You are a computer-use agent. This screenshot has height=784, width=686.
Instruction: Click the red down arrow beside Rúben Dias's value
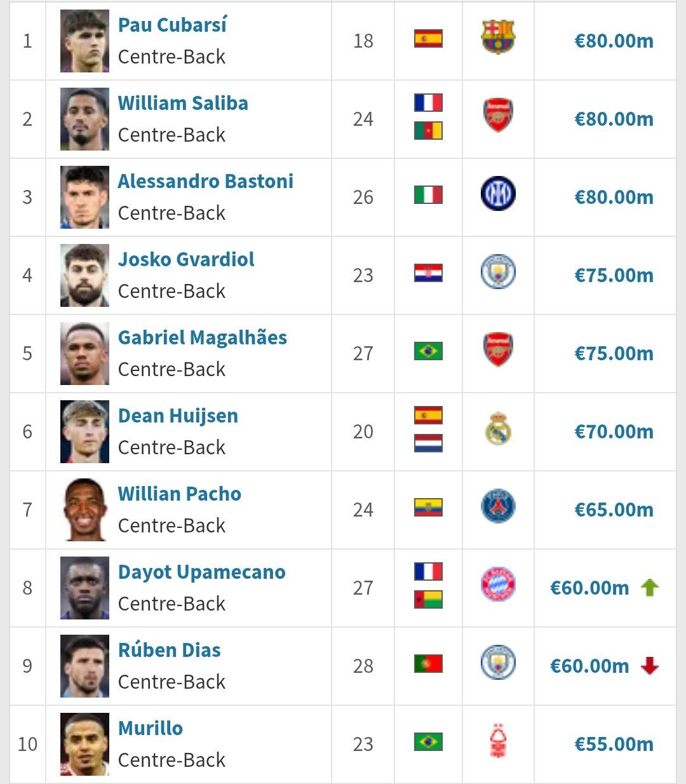tap(649, 666)
